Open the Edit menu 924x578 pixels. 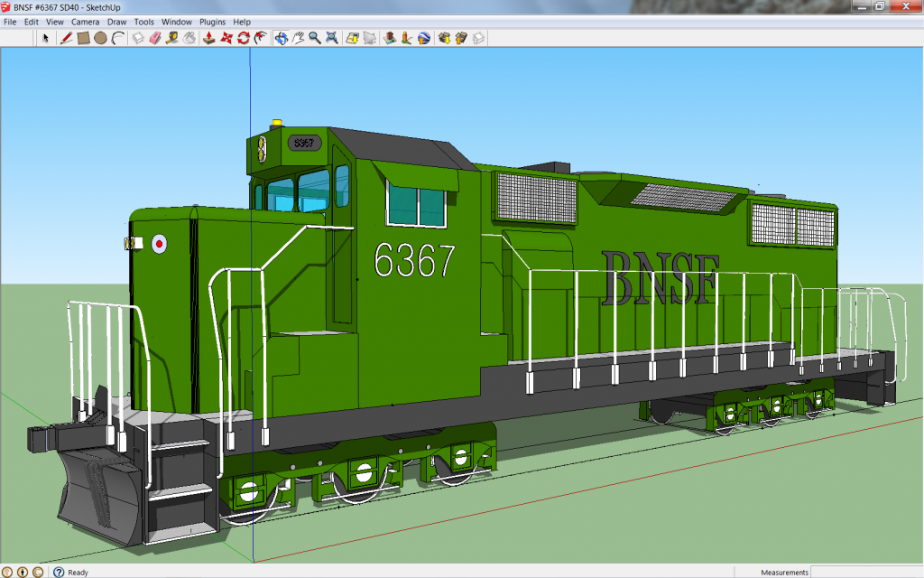click(x=32, y=22)
